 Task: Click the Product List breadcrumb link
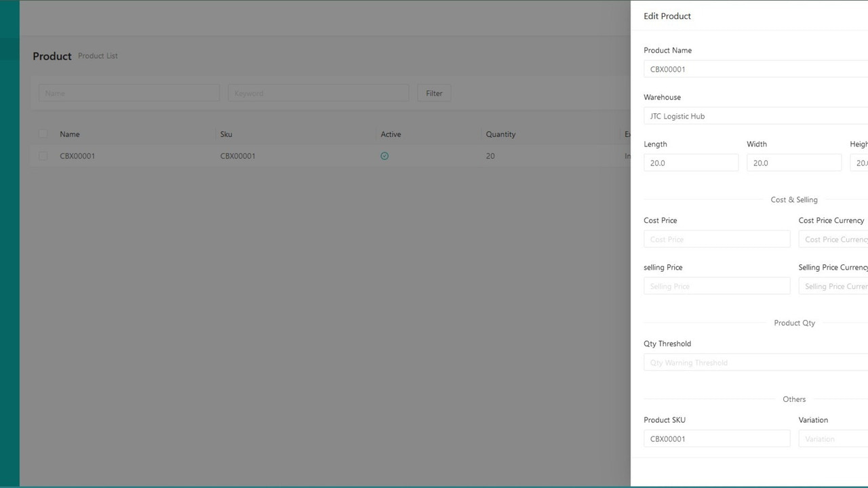pos(97,56)
